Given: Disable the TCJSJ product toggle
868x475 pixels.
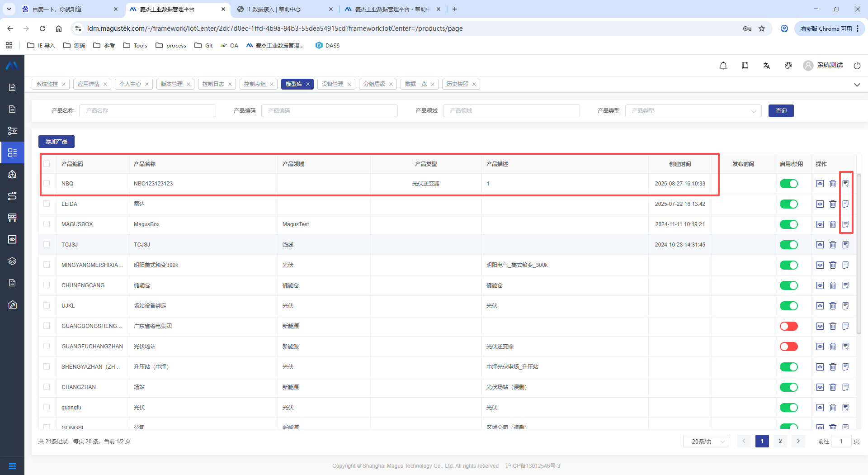Looking at the screenshot, I should 789,245.
